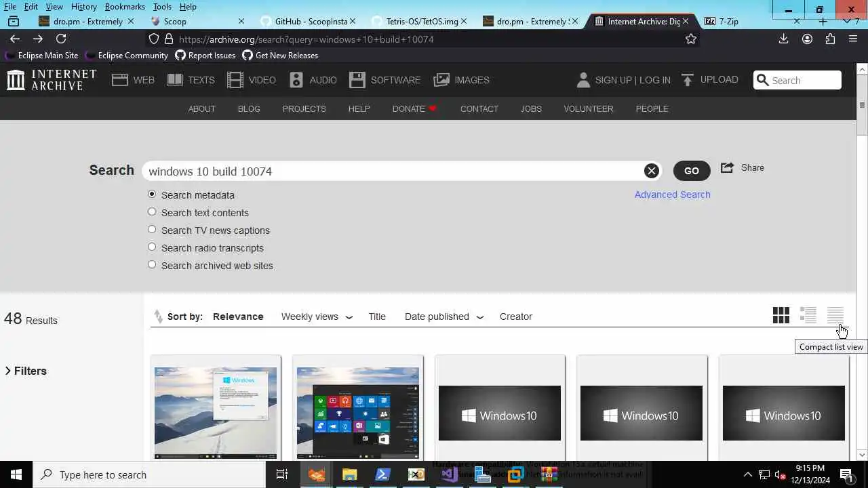Image resolution: width=868 pixels, height=488 pixels.
Task: Open Get New Releases bookmark
Action: pyautogui.click(x=280, y=56)
